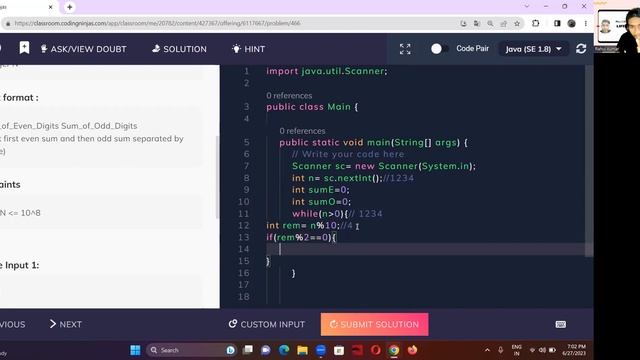
Task: Click the 'public class Main {' line
Action: coord(312,107)
